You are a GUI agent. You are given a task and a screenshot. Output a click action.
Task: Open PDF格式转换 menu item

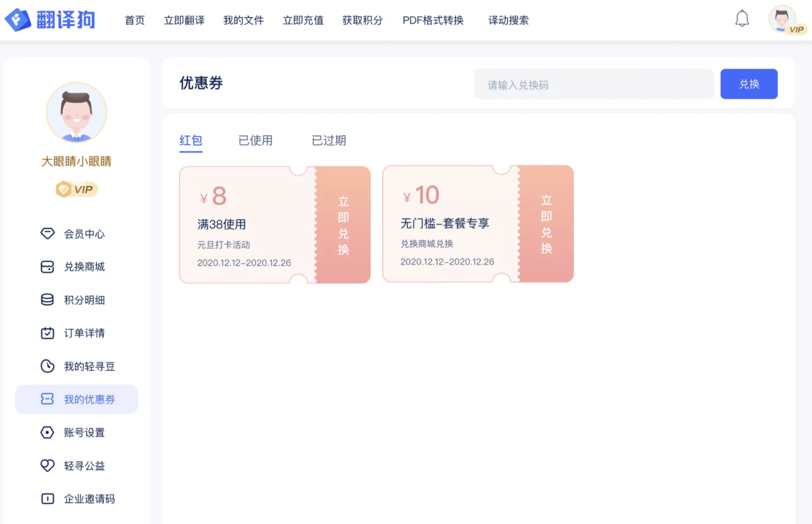pyautogui.click(x=433, y=21)
